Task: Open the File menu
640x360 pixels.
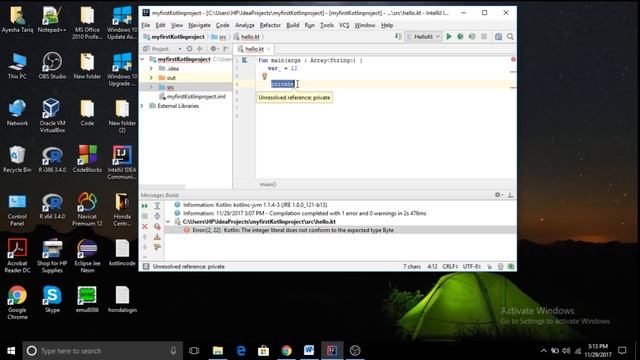Action: [x=146, y=25]
